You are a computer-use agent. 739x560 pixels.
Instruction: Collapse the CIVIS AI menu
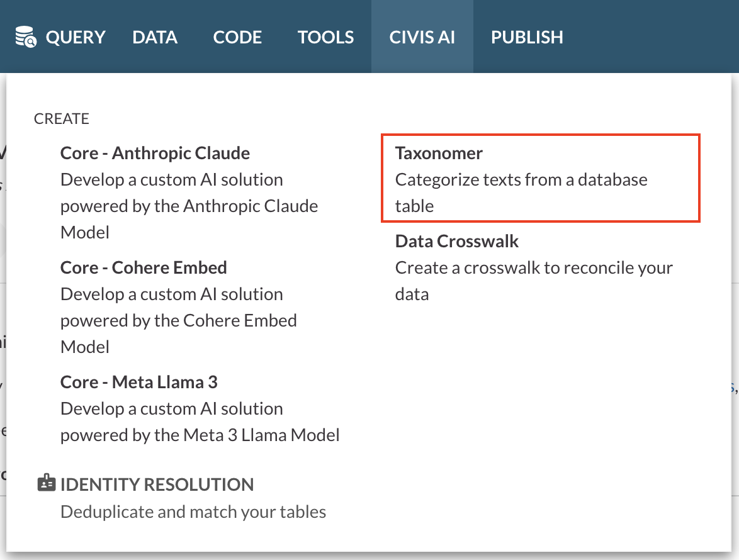[422, 37]
